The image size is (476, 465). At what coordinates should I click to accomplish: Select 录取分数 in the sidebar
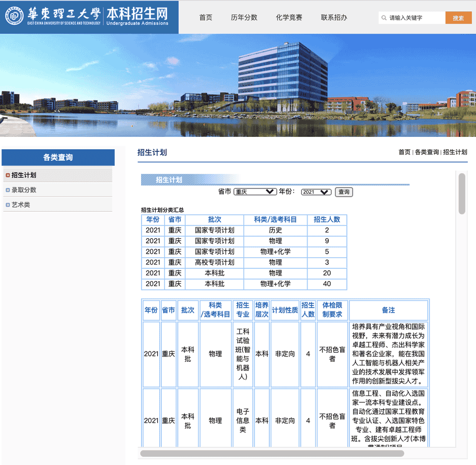[x=24, y=190]
